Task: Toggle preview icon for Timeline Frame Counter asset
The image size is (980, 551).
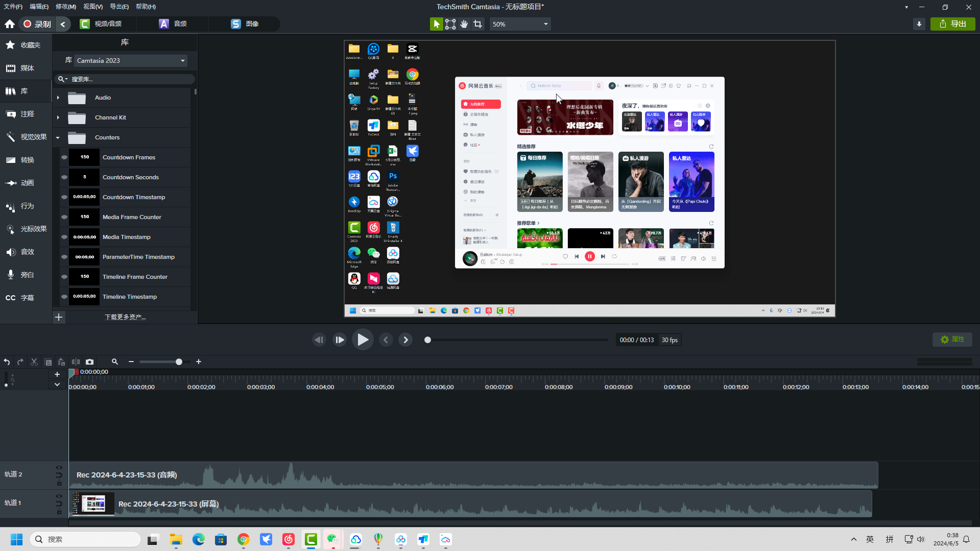Action: tap(64, 277)
